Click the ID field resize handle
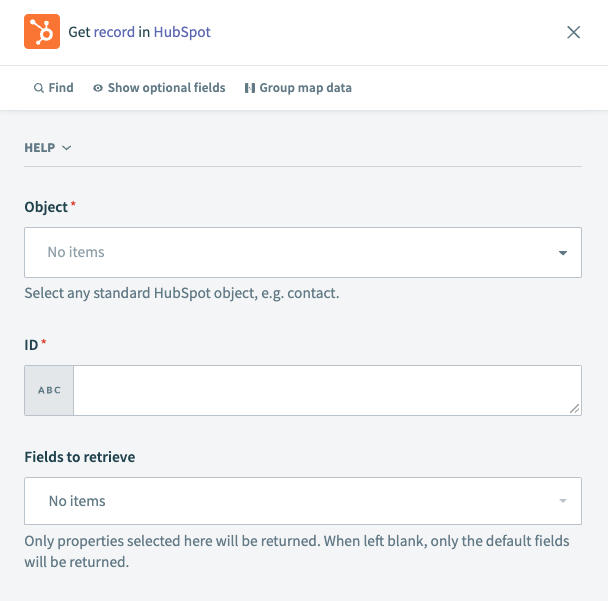The height and width of the screenshot is (601, 608). click(x=575, y=408)
